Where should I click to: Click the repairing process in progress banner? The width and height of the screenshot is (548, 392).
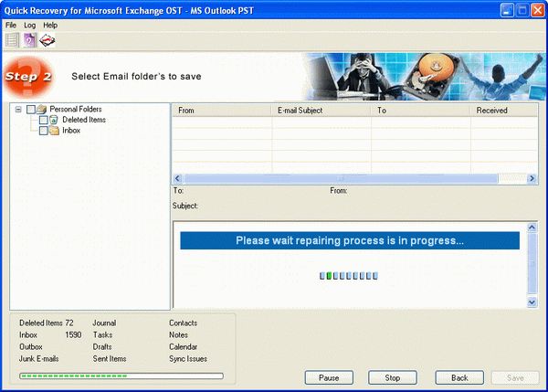click(x=350, y=240)
